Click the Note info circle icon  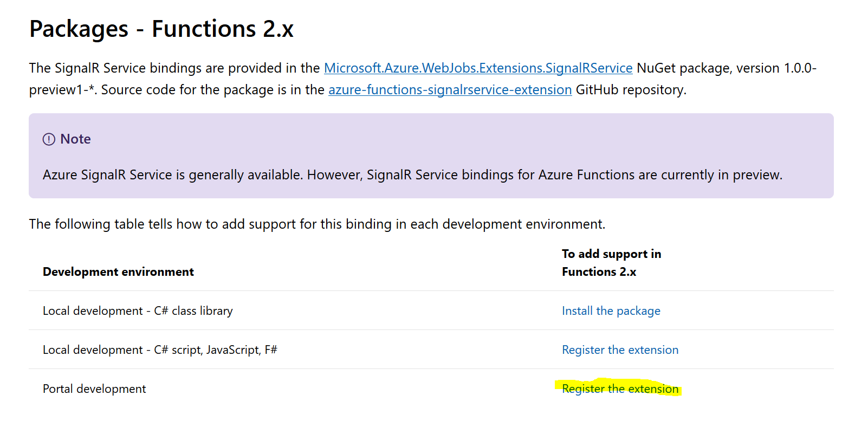click(x=49, y=139)
